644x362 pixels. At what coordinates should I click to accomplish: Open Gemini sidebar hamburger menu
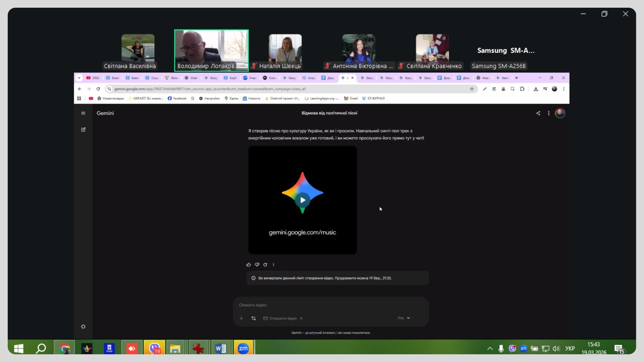pos(83,113)
